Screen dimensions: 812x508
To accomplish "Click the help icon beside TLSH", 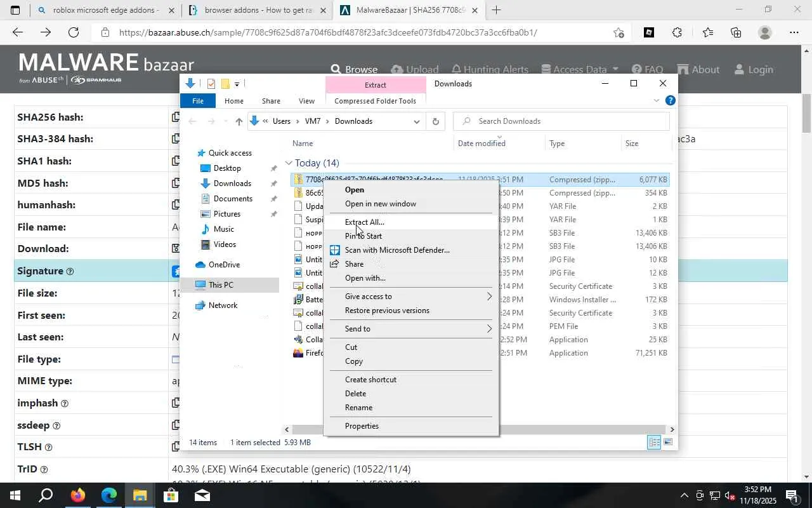I will [x=48, y=447].
